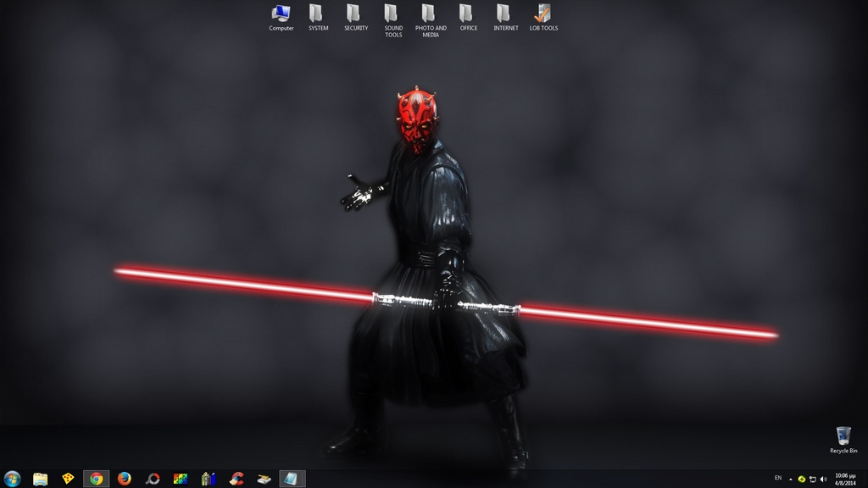Switch to Google Chrome in taskbar
868x488 pixels.
coord(97,479)
